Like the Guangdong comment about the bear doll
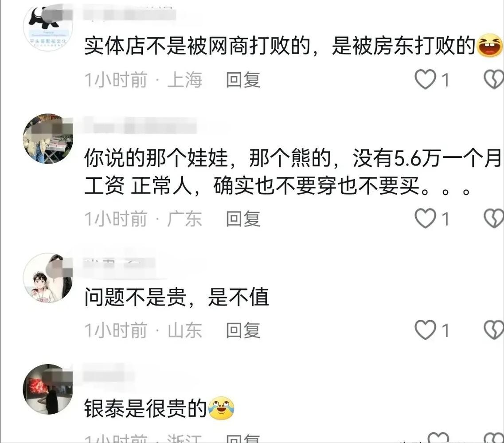The height and width of the screenshot is (443, 504). pyautogui.click(x=425, y=218)
